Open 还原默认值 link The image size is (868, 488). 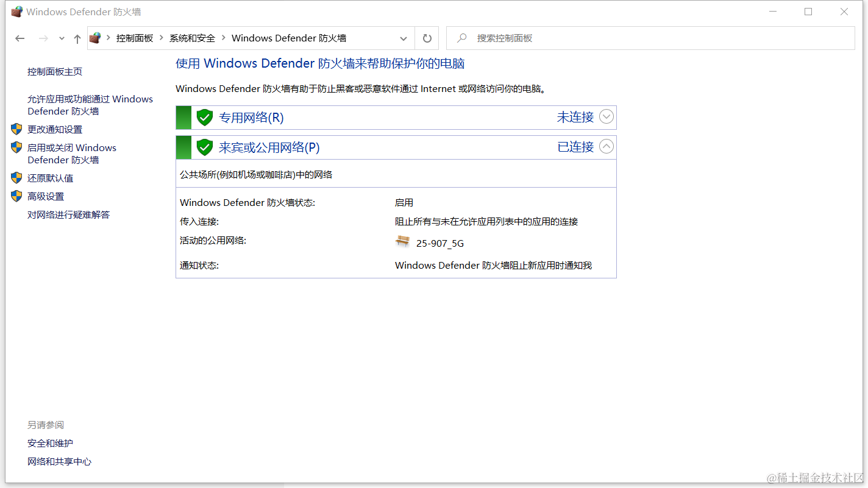pos(51,178)
